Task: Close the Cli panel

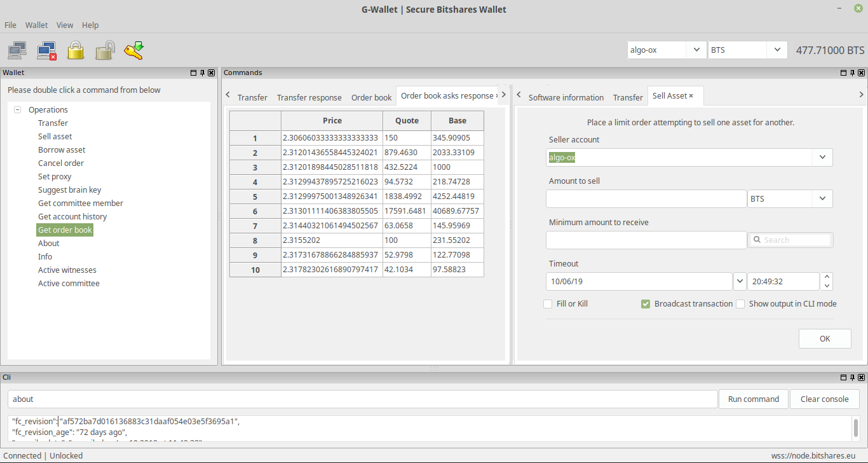Action: click(861, 377)
